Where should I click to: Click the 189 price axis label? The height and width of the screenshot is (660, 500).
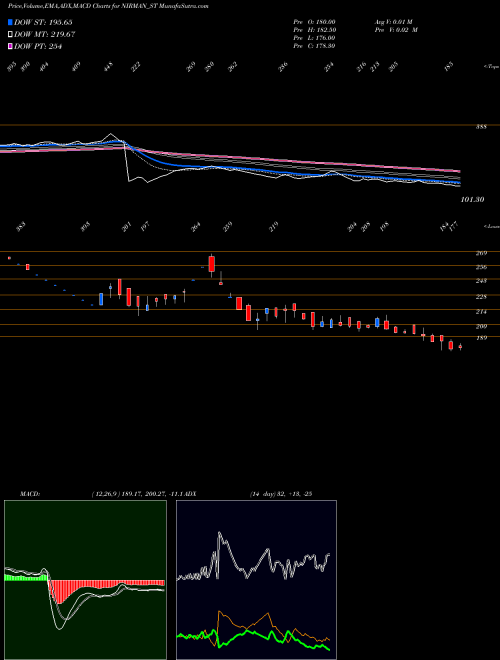[x=481, y=338]
